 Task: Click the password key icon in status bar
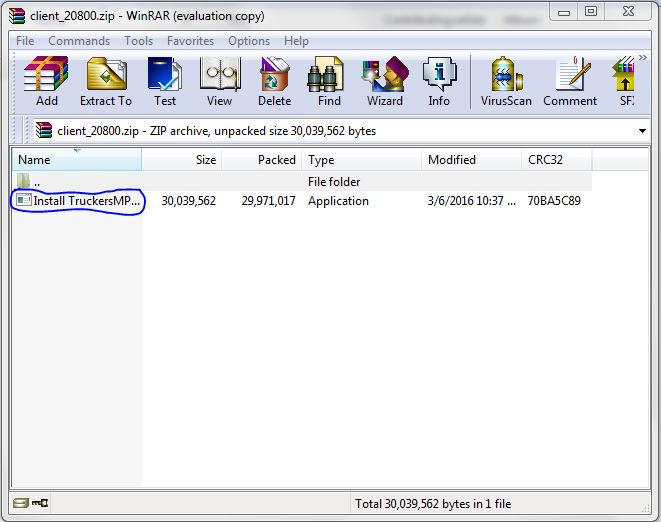pyautogui.click(x=40, y=503)
